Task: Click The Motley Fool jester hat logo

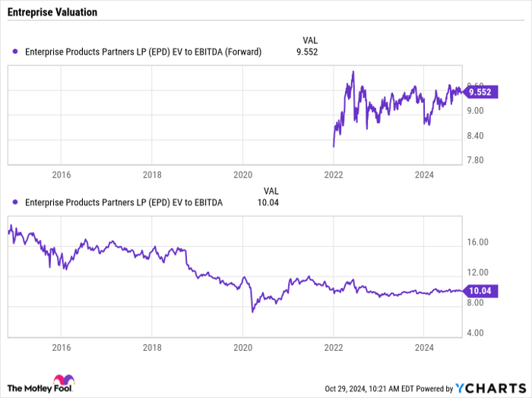Action: [x=64, y=379]
